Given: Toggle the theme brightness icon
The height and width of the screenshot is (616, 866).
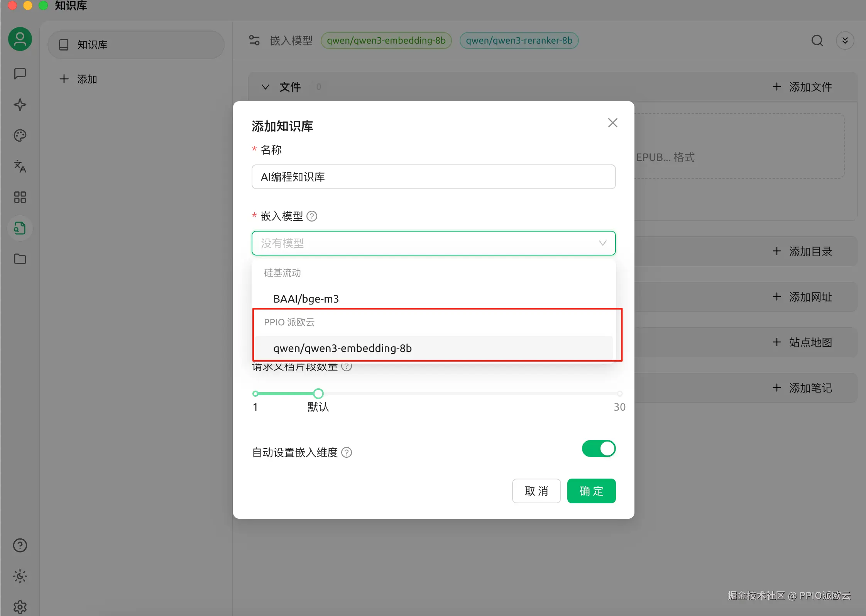Looking at the screenshot, I should coord(20,576).
